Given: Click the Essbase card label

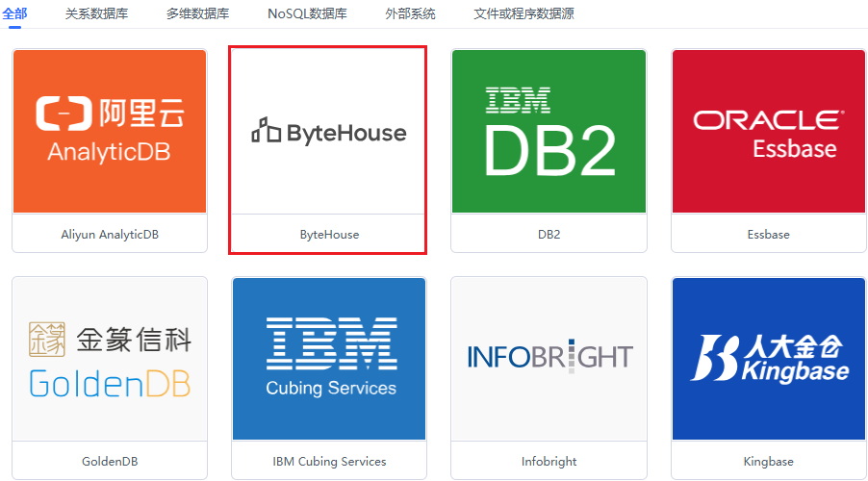Looking at the screenshot, I should (x=768, y=235).
